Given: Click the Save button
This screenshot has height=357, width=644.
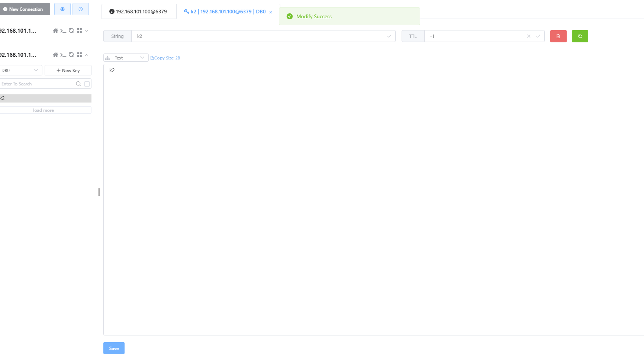Looking at the screenshot, I should 114,348.
